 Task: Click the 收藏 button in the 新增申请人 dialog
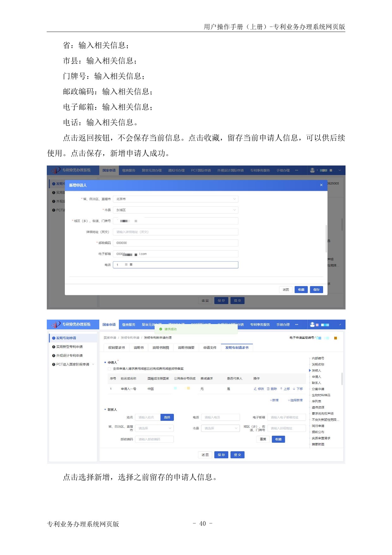click(301, 290)
